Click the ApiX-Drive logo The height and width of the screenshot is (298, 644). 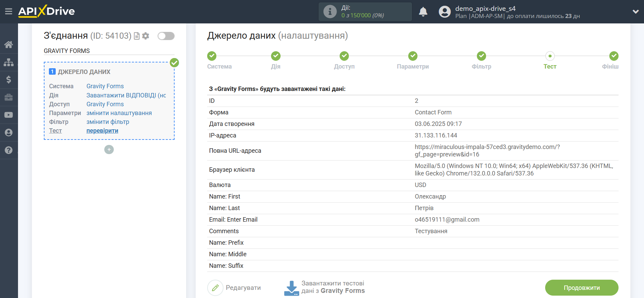[47, 11]
